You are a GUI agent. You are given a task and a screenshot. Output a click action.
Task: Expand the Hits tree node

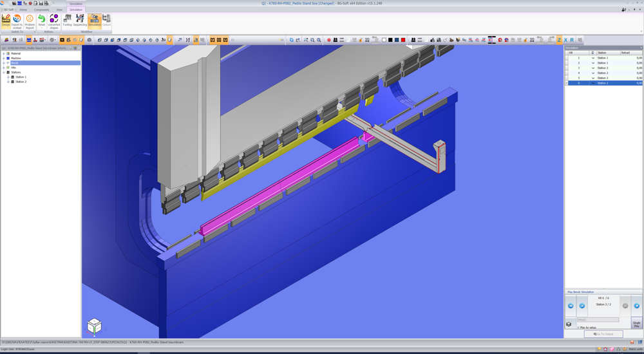pos(4,68)
